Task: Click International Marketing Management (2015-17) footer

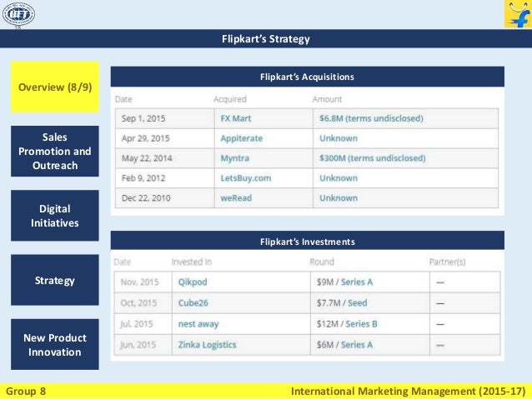Action: coord(408,392)
